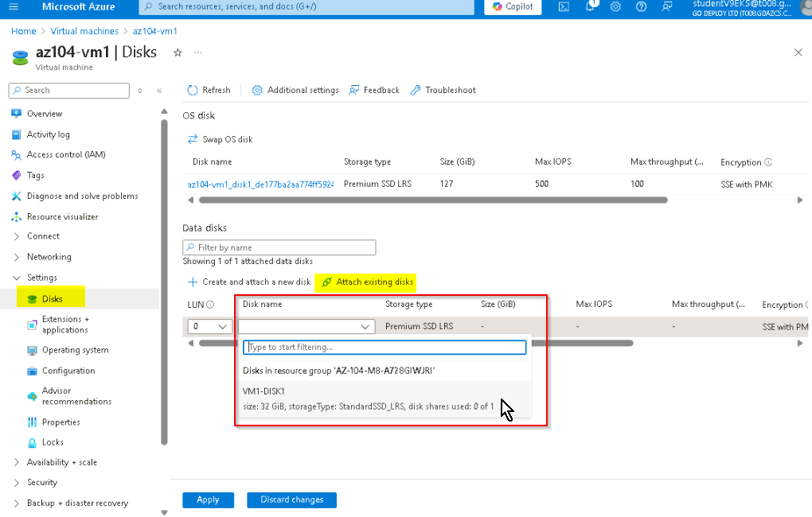Open az104-vm1 breadcrumb link
The height and width of the screenshot is (517, 812).
coord(155,31)
